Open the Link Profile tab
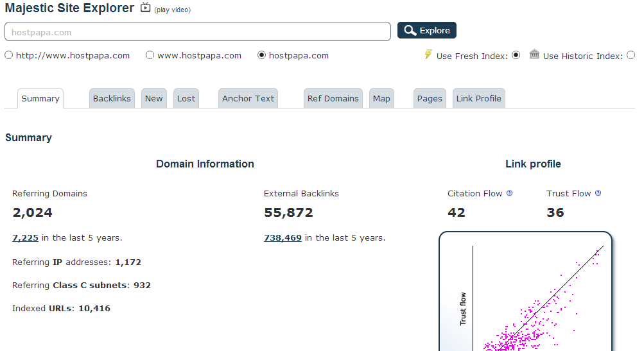This screenshot has width=644, height=351. (479, 99)
